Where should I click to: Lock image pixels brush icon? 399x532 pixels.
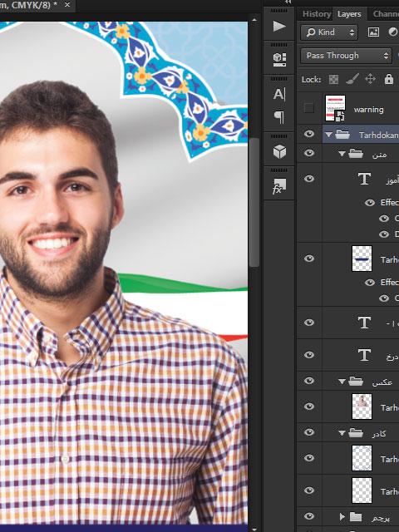point(352,80)
